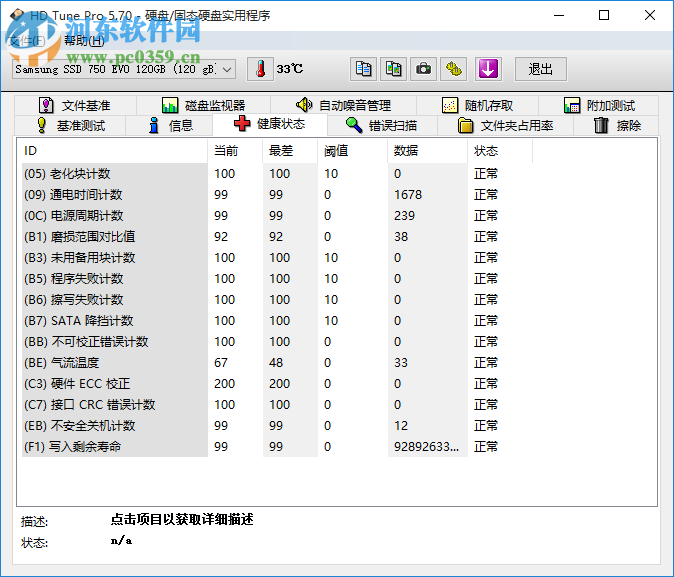Image resolution: width=674 pixels, height=577 pixels.
Task: Select the (09) 通电时间计数 row
Action: pyautogui.click(x=277, y=195)
